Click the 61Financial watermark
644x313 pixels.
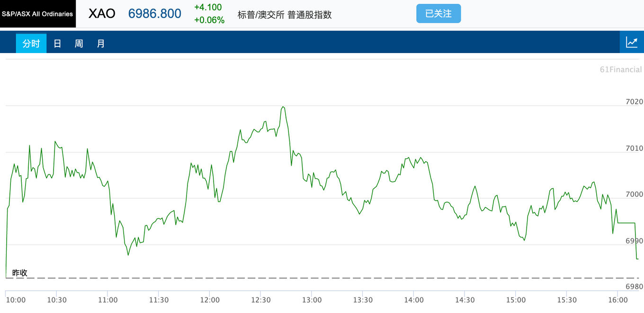pyautogui.click(x=621, y=70)
